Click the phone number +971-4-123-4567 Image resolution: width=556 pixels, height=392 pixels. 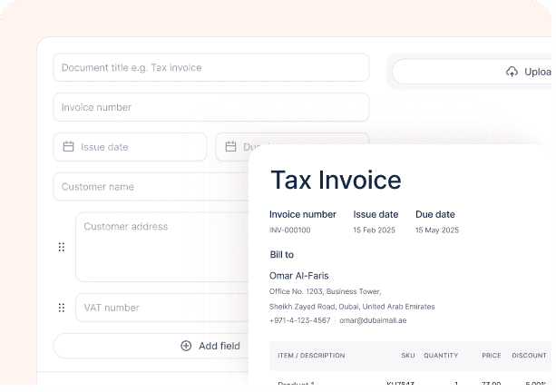(300, 320)
